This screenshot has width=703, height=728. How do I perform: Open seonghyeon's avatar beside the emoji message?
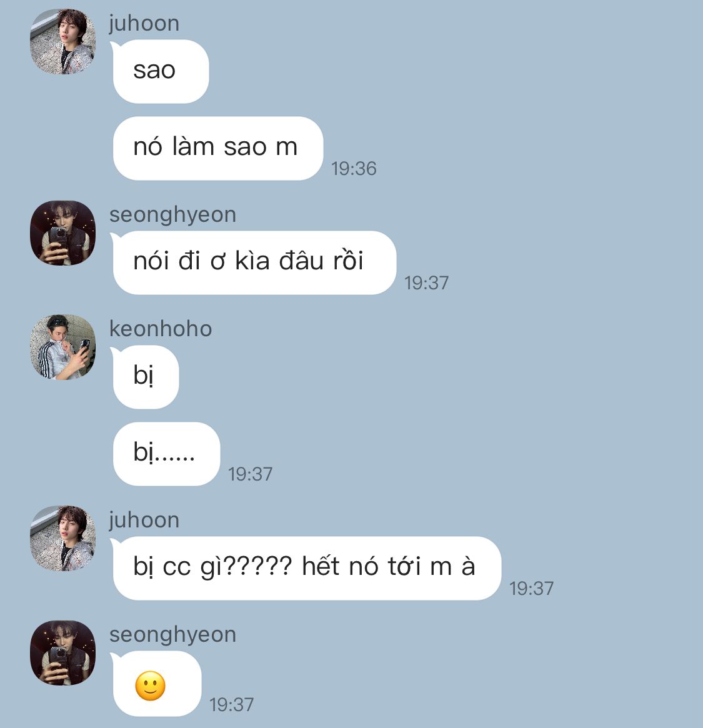62,653
